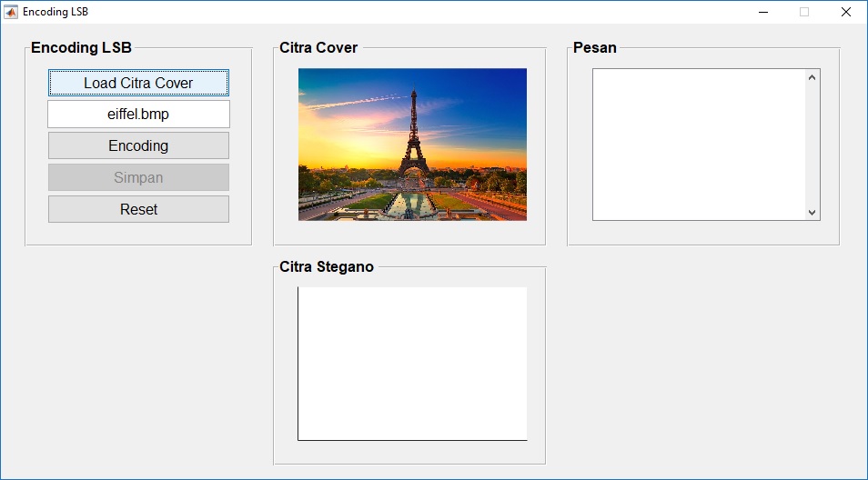Click the Encoding LSB panel heading
Viewport: 868px width, 480px height.
point(81,48)
